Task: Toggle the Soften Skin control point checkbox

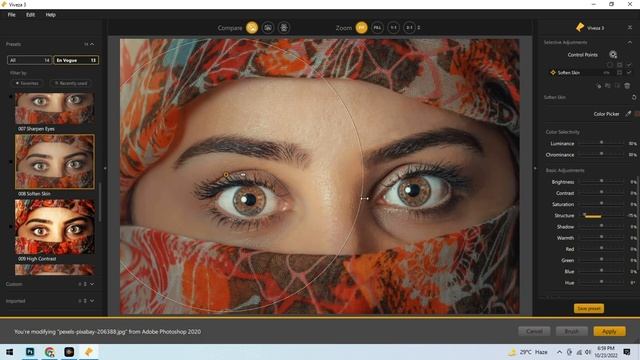Action: point(629,73)
